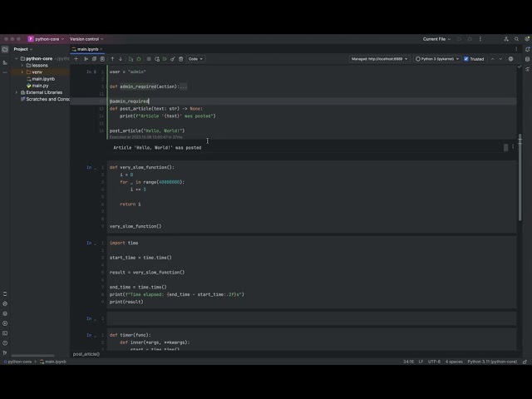Add a new cell with plus icon
The width and height of the screenshot is (532, 399).
coord(76,59)
